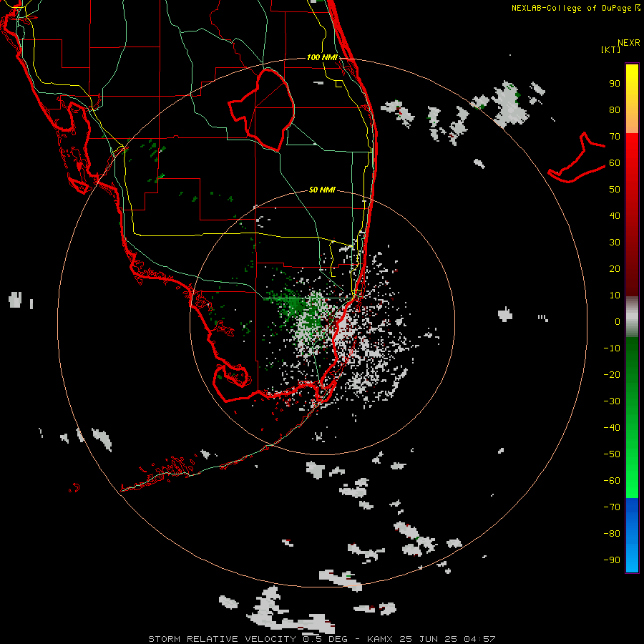The width and height of the screenshot is (644, 644).
Task: Click the Lake Okeechobee outline on the map
Action: [262, 109]
